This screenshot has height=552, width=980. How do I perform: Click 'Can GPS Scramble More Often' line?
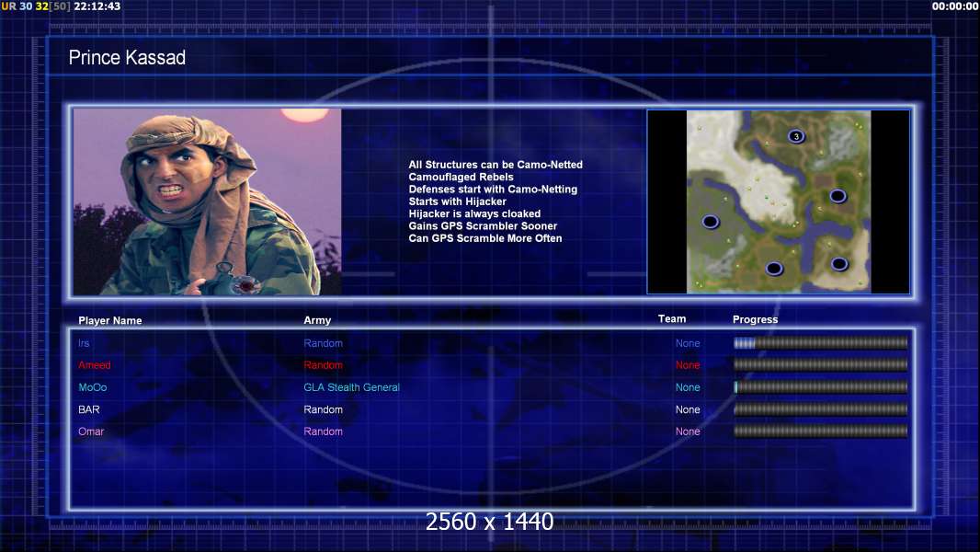(485, 238)
